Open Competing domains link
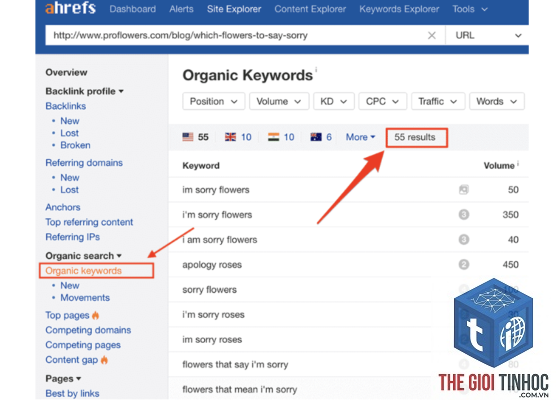Image resolution: width=556 pixels, height=400 pixels. (88, 330)
